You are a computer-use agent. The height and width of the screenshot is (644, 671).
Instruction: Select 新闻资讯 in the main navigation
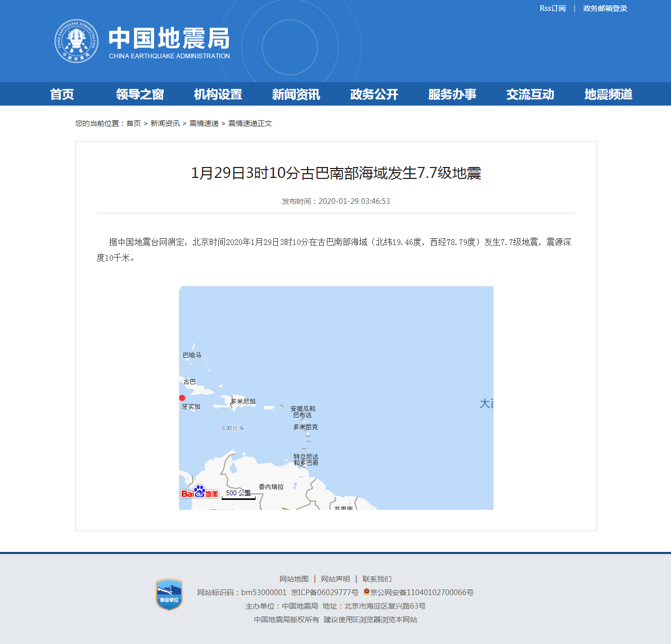pos(296,94)
